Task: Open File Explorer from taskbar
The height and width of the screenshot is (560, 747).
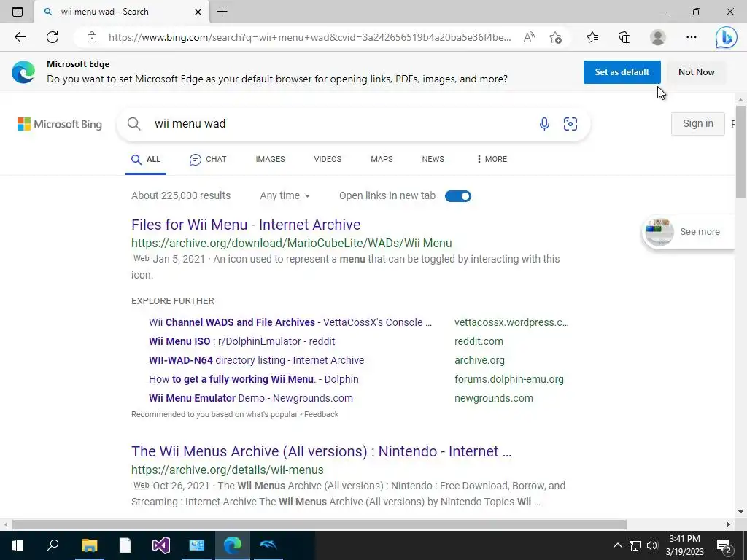Action: click(x=89, y=545)
